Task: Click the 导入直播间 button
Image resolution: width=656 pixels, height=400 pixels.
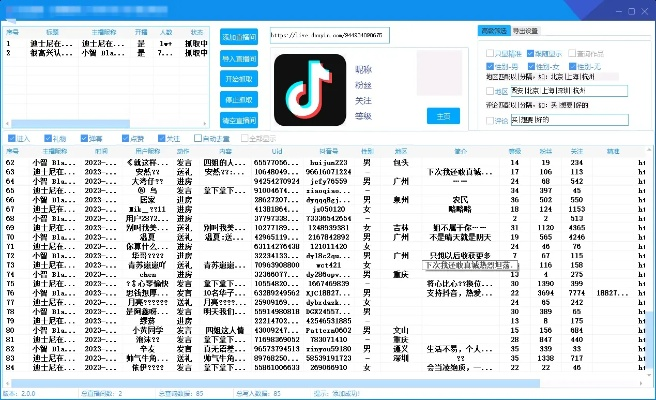Action: pos(240,58)
